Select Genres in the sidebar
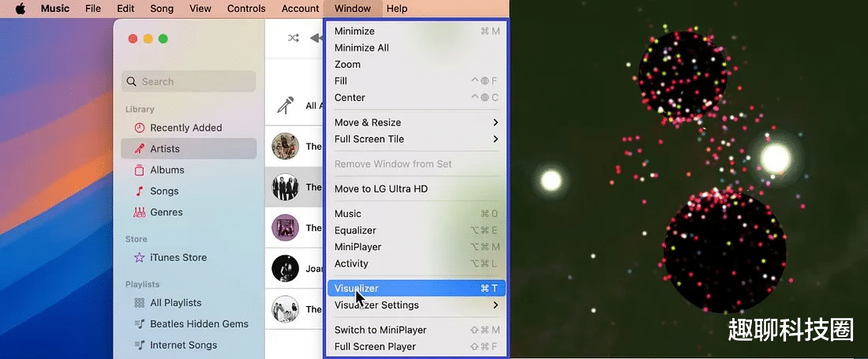Image resolution: width=868 pixels, height=359 pixels. click(x=189, y=212)
